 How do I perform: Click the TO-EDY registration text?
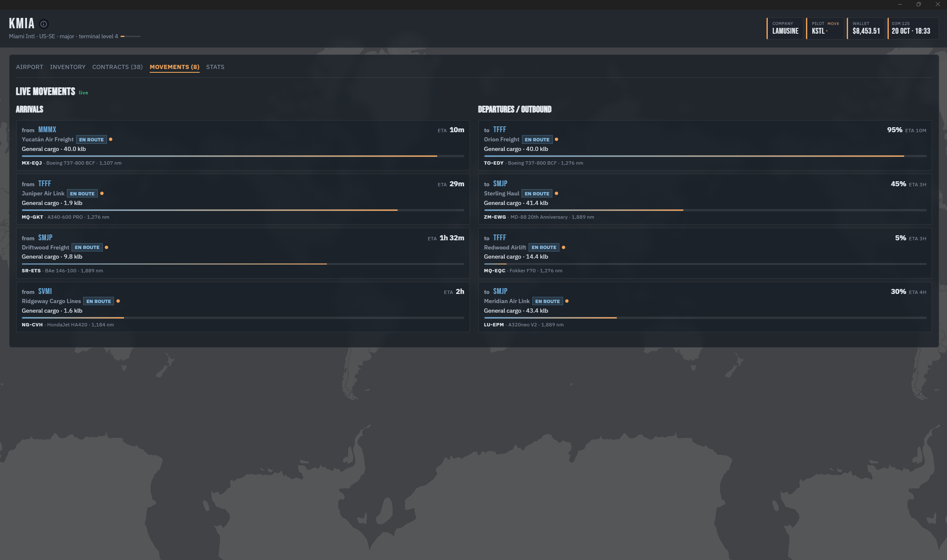click(494, 163)
